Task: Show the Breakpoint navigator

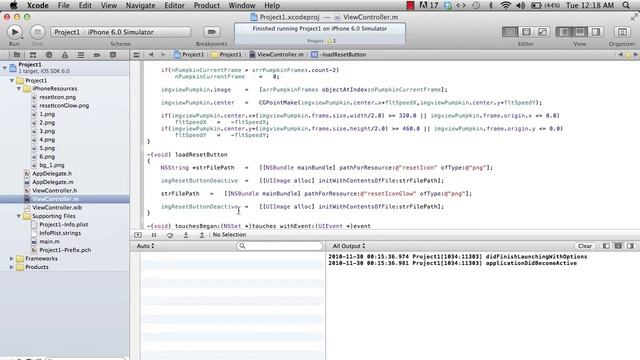Action: tap(97, 55)
